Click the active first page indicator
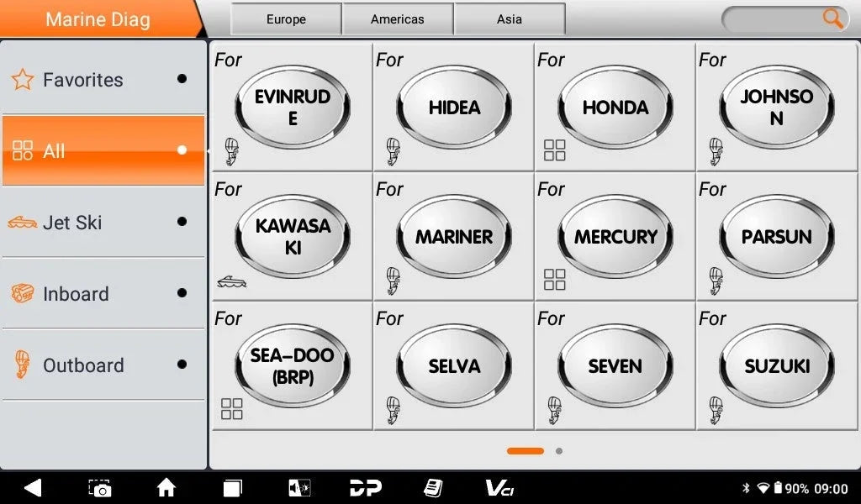The height and width of the screenshot is (504, 861). (x=526, y=451)
